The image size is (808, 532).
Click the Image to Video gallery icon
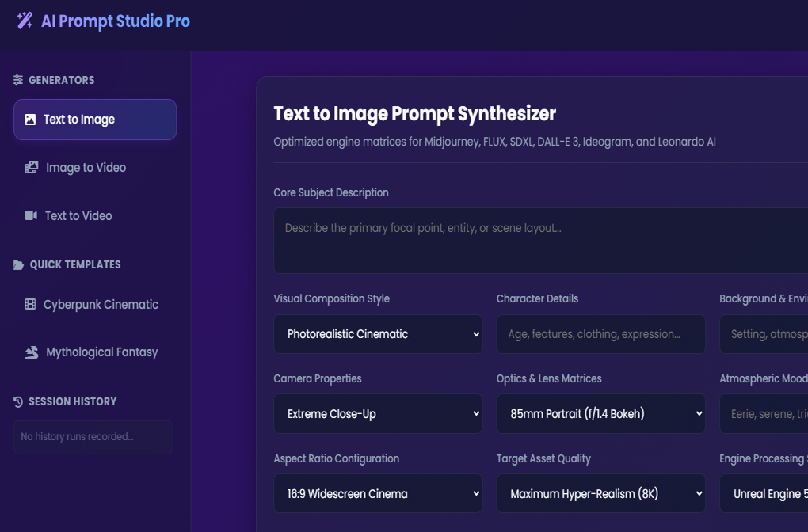(32, 167)
